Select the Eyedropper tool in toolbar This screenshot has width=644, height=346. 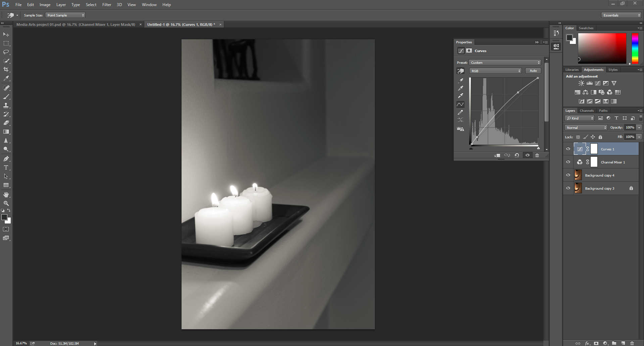point(6,78)
